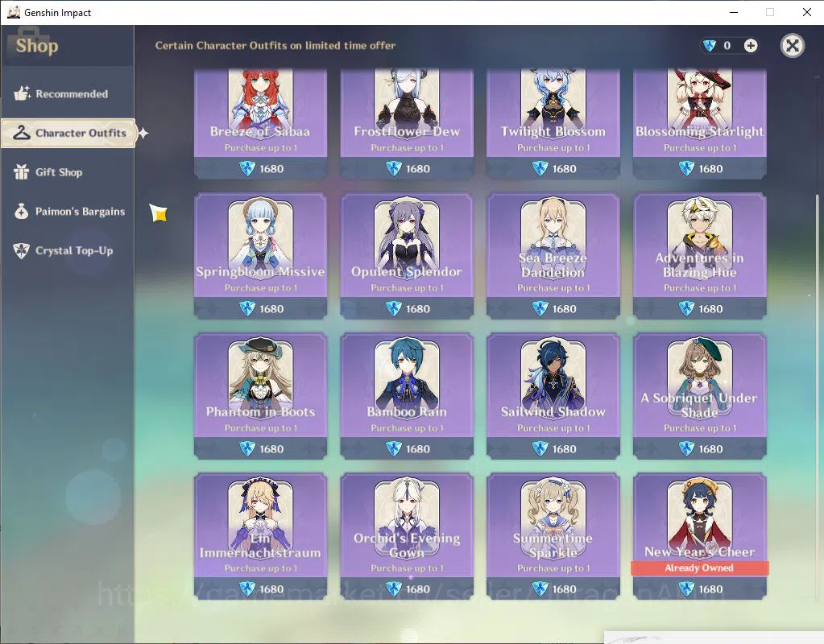
Task: Click the Paimon's Bargains bag icon
Action: (x=21, y=211)
